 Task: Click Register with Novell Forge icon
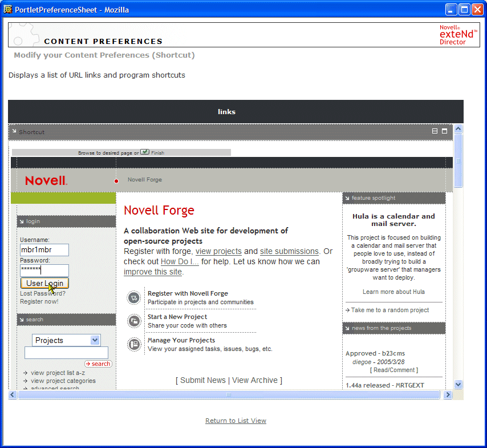(134, 298)
